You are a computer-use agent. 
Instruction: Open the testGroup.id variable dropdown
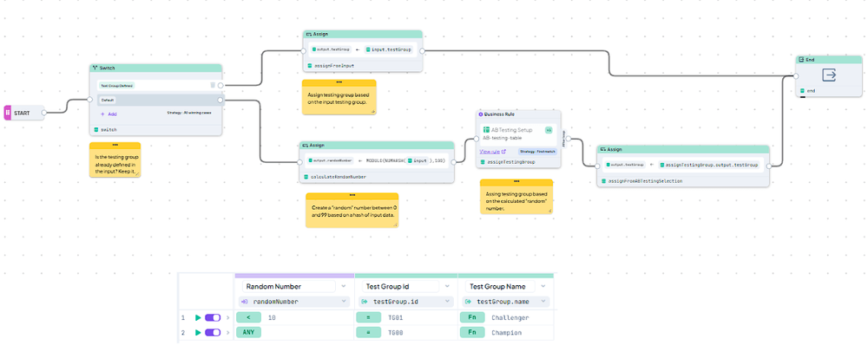pos(447,302)
